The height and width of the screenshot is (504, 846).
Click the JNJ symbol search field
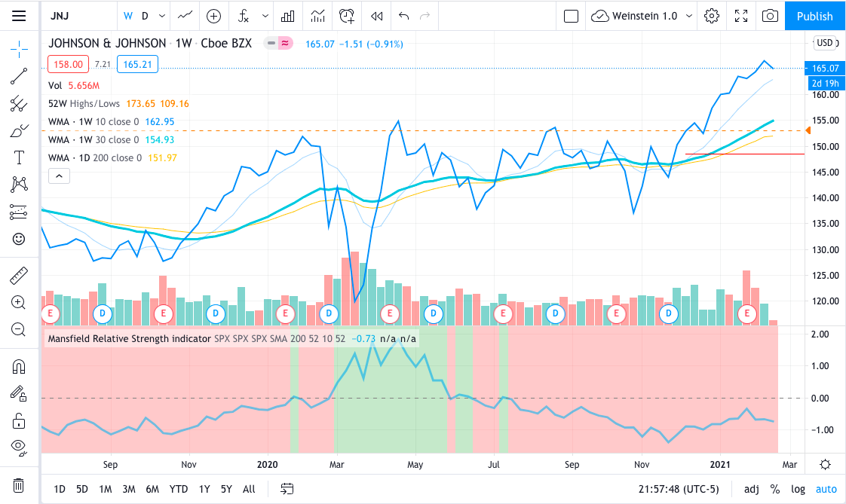click(x=75, y=16)
